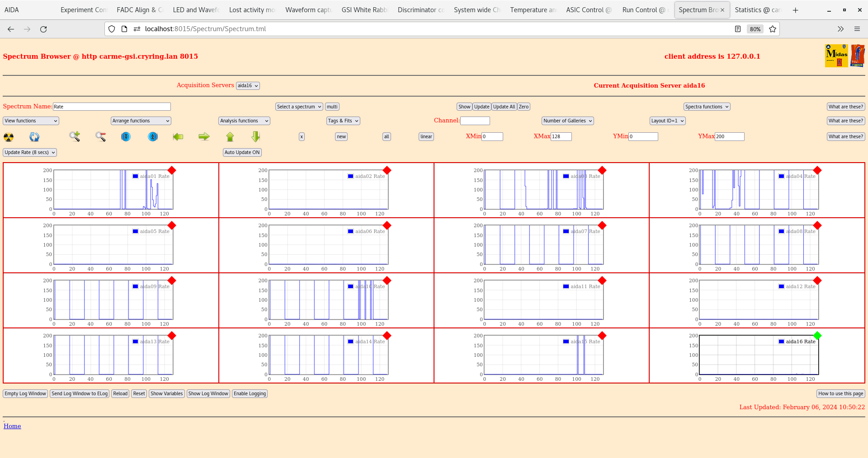This screenshot has height=458, width=868.
Task: Open the Select a spectrum dropdown
Action: [x=299, y=107]
